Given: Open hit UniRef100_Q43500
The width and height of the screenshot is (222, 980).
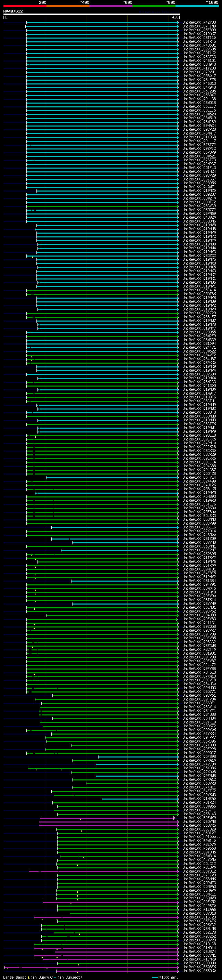Looking at the screenshot, I should click(199, 535).
